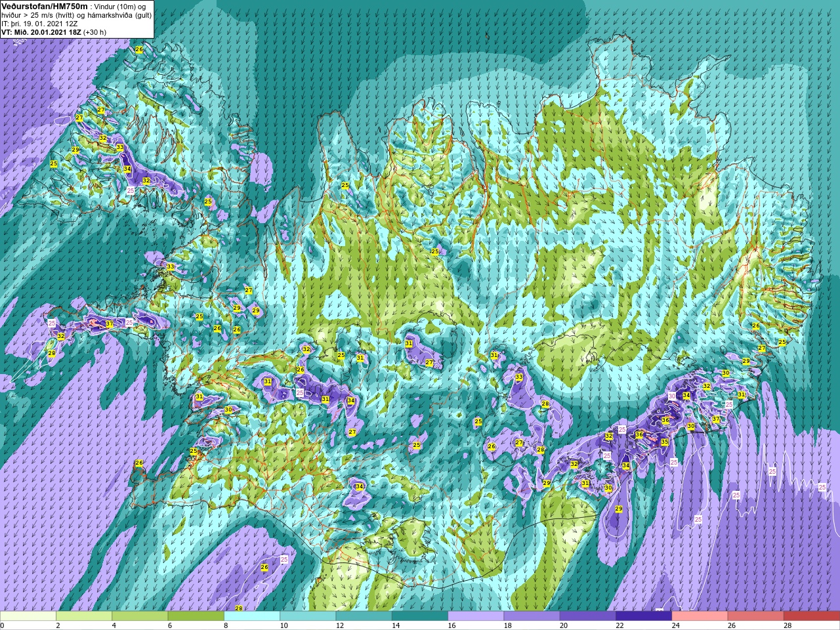Select the legend scale label "8"
Screen dimensions: 840x630
pos(224,625)
